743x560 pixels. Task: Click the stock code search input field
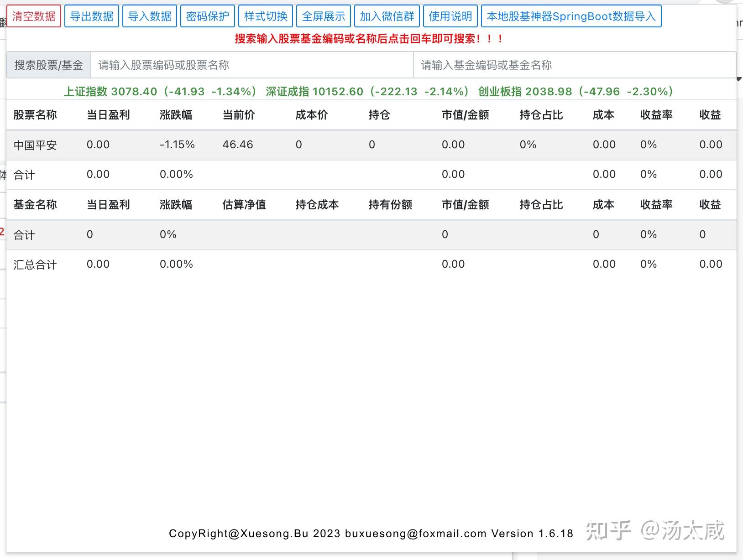point(251,65)
